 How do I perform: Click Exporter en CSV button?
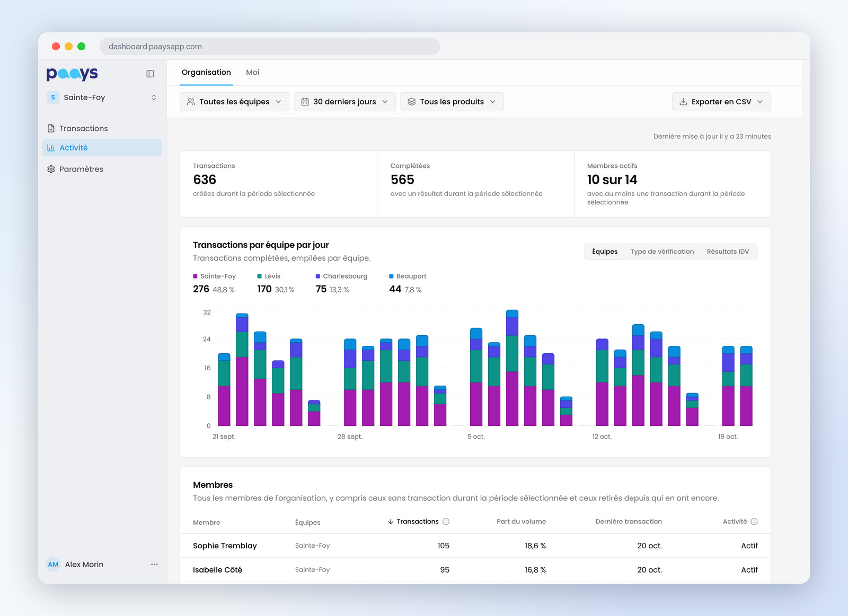(721, 102)
